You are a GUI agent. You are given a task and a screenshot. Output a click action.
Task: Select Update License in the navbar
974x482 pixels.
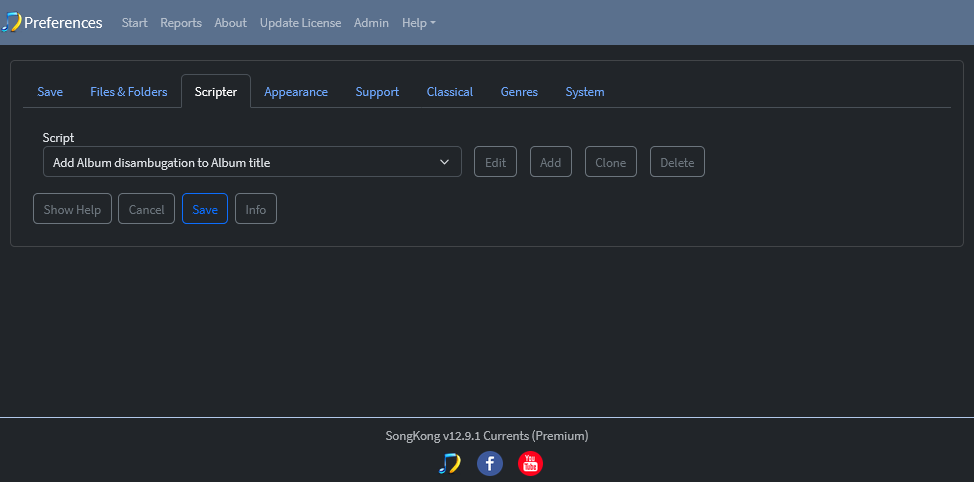pos(301,23)
